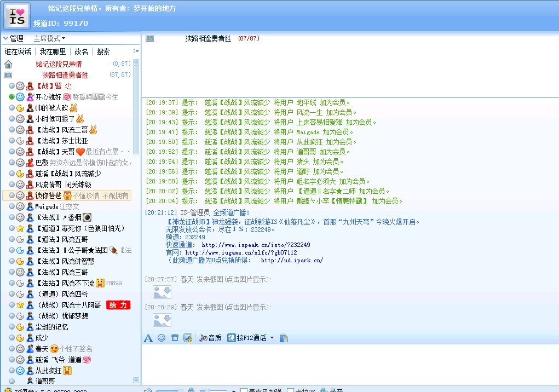
Task: Open the ispeak.cn quick channel link
Action: (256, 245)
